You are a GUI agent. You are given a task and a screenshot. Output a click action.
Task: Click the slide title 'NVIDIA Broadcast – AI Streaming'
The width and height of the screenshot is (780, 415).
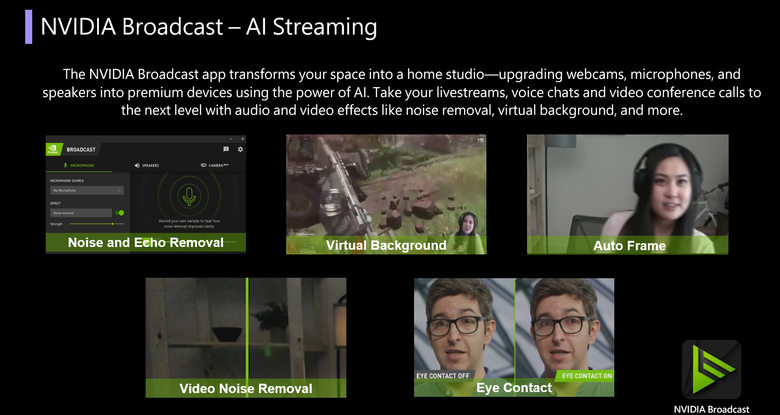208,26
